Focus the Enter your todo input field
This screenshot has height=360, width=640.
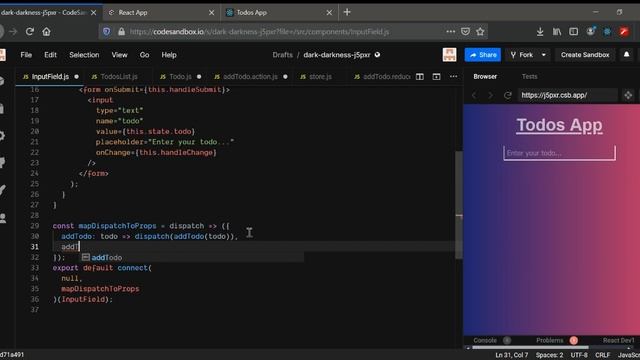tap(559, 153)
